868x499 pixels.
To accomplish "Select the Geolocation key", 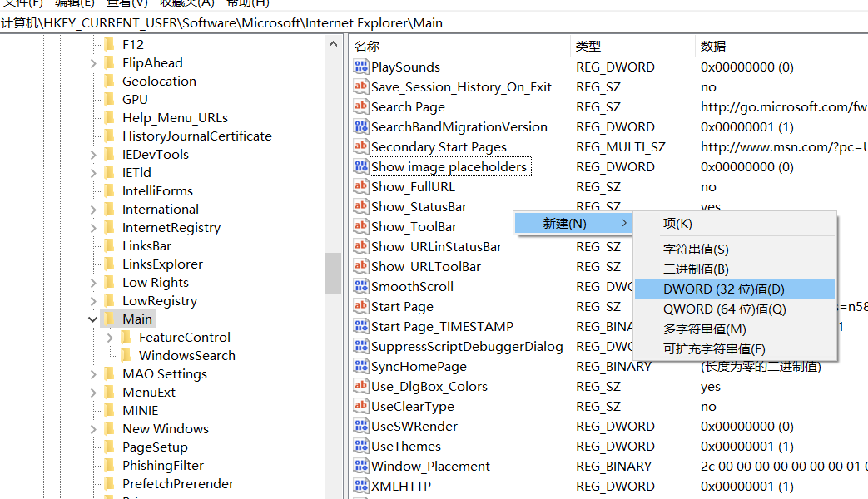I will [x=160, y=82].
